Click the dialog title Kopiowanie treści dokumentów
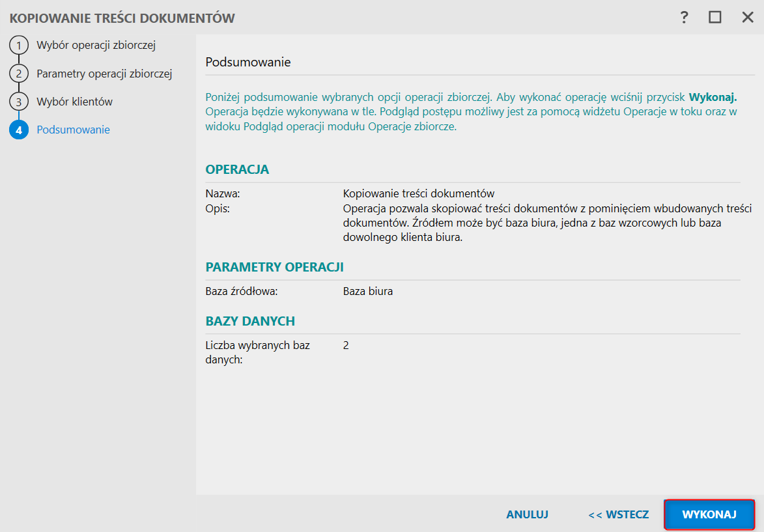The width and height of the screenshot is (764, 532). click(122, 18)
